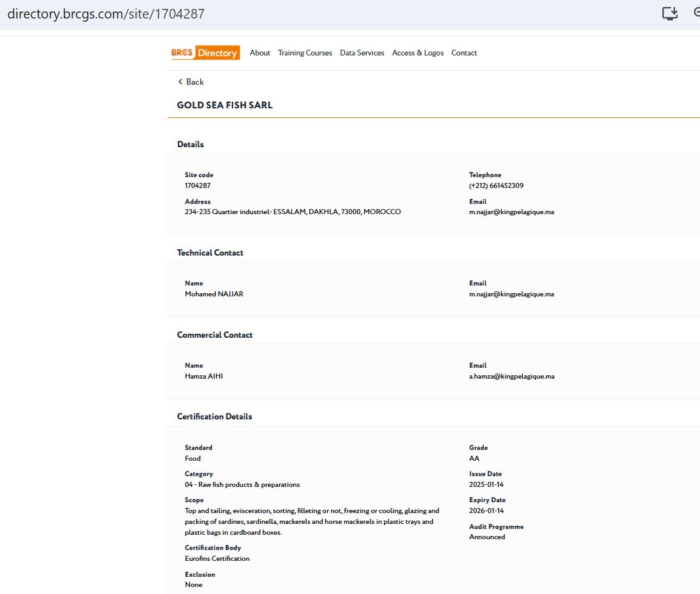This screenshot has height=594, width=700.
Task: Click the expiry date 2026-01-14
Action: coord(486,511)
